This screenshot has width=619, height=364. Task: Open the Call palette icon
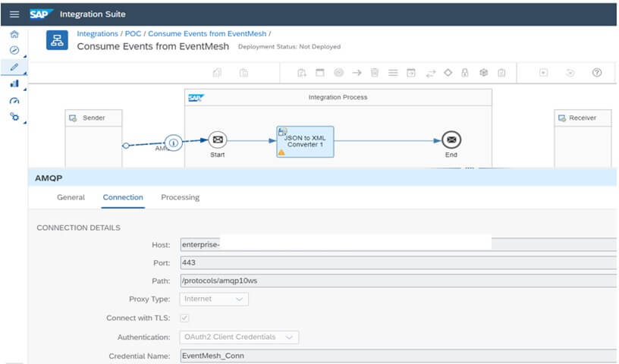coord(411,73)
